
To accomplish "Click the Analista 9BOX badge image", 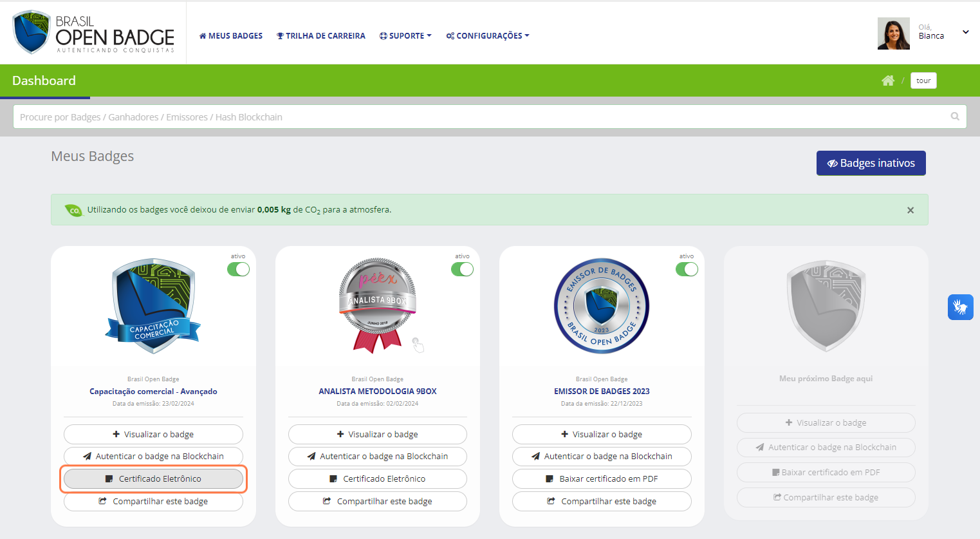I will 378,306.
